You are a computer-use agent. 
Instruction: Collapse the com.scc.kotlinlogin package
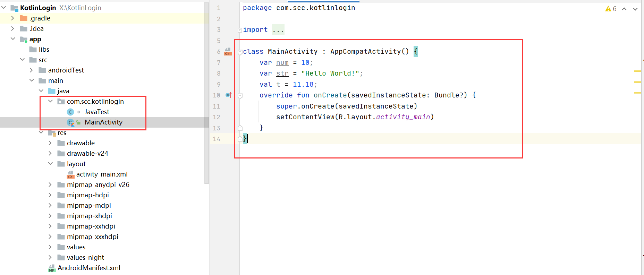click(50, 101)
